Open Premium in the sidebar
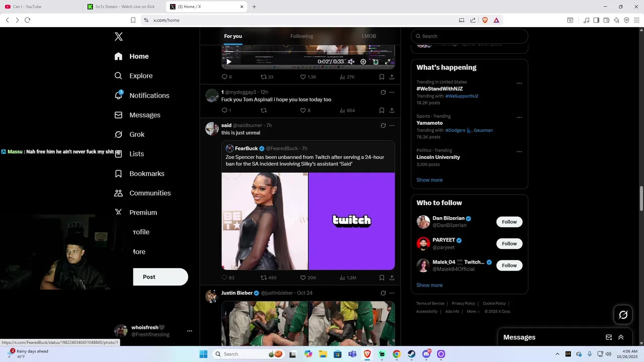644x362 pixels. pos(136,213)
